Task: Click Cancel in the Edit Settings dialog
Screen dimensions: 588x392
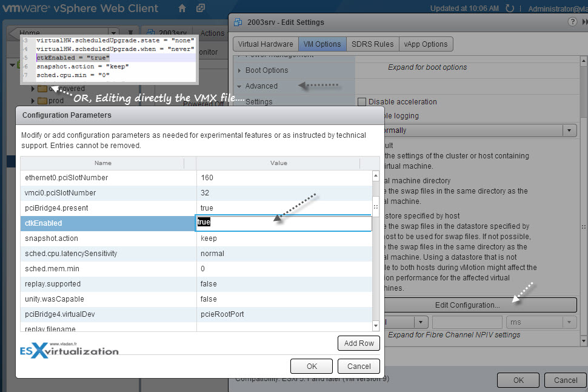Action: point(566,380)
